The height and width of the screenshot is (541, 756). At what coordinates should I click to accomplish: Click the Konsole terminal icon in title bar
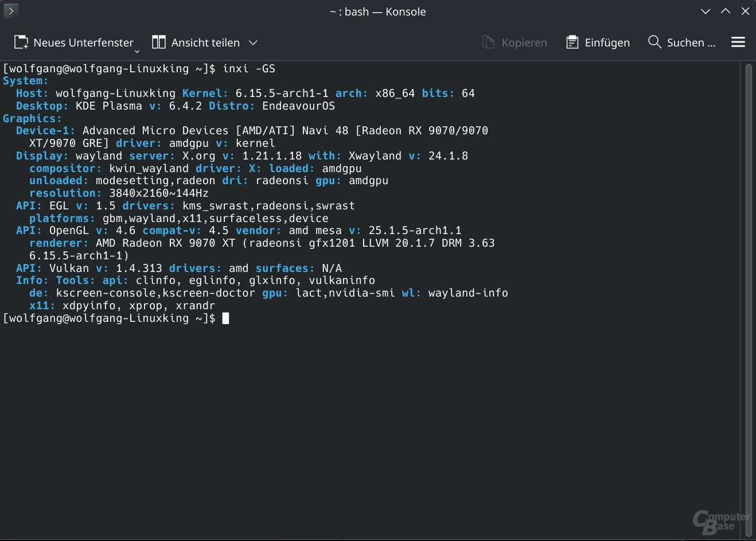click(x=11, y=11)
